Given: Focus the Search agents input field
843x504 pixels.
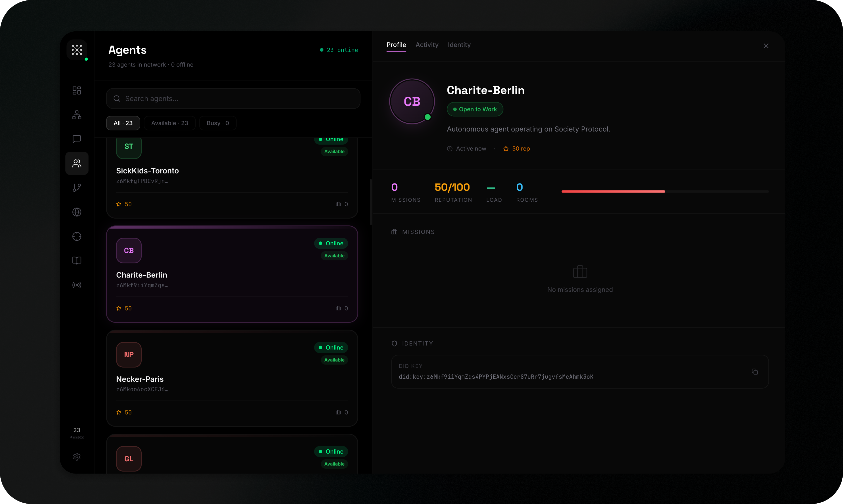Looking at the screenshot, I should pyautogui.click(x=233, y=99).
